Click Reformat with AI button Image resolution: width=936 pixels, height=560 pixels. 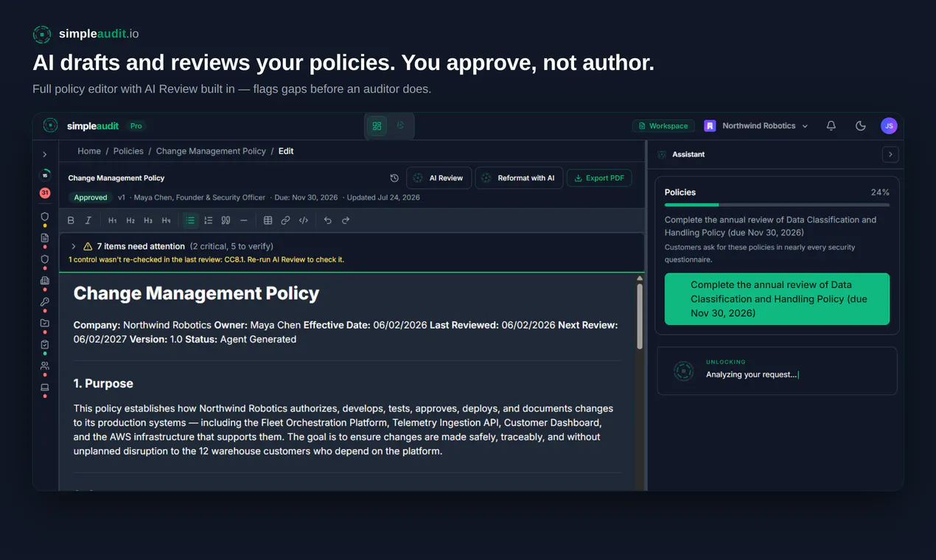coord(519,178)
